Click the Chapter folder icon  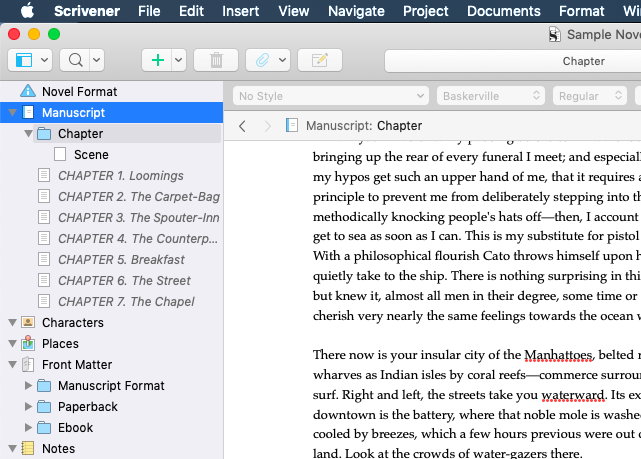[44, 134]
